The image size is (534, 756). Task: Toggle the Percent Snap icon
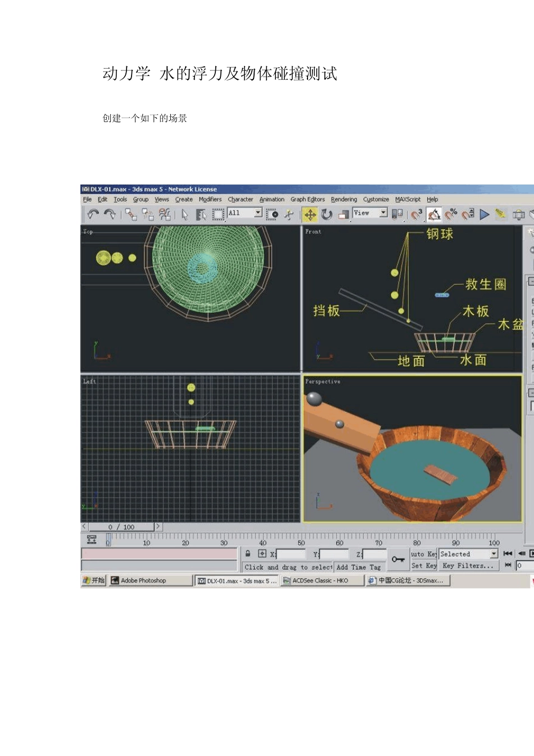(x=451, y=214)
